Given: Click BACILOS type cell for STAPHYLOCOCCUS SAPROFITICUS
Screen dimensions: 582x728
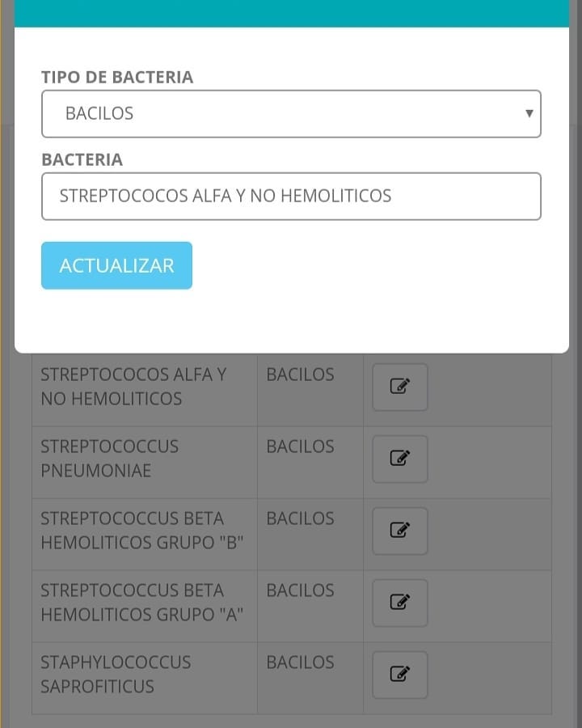Looking at the screenshot, I should [310, 678].
